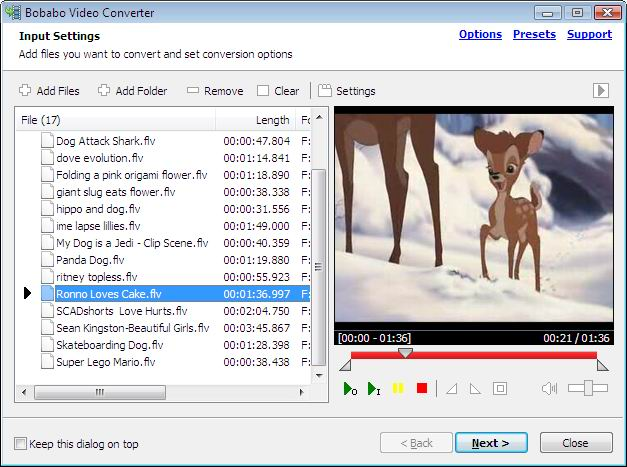Play from the current position (play I)
Image resolution: width=627 pixels, height=467 pixels.
coord(374,389)
